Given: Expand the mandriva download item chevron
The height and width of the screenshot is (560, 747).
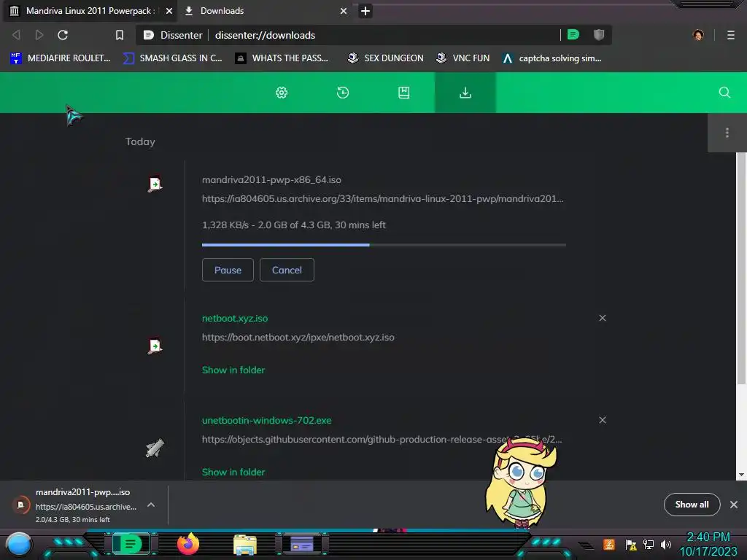Looking at the screenshot, I should point(150,505).
